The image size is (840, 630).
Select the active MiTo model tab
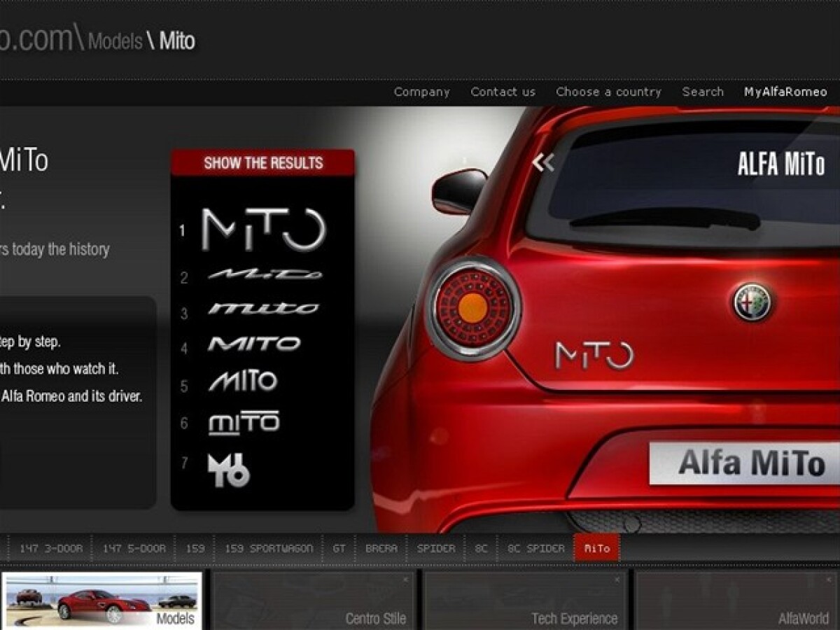[596, 548]
